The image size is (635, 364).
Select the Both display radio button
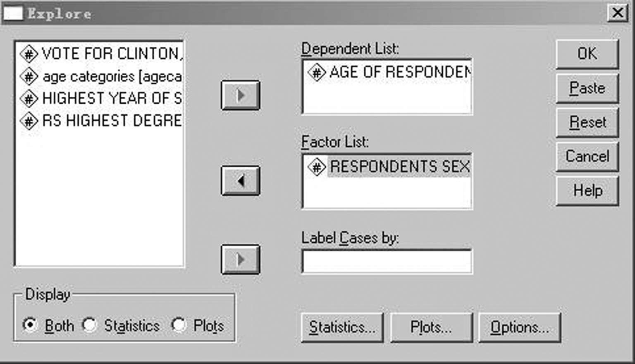pyautogui.click(x=30, y=325)
